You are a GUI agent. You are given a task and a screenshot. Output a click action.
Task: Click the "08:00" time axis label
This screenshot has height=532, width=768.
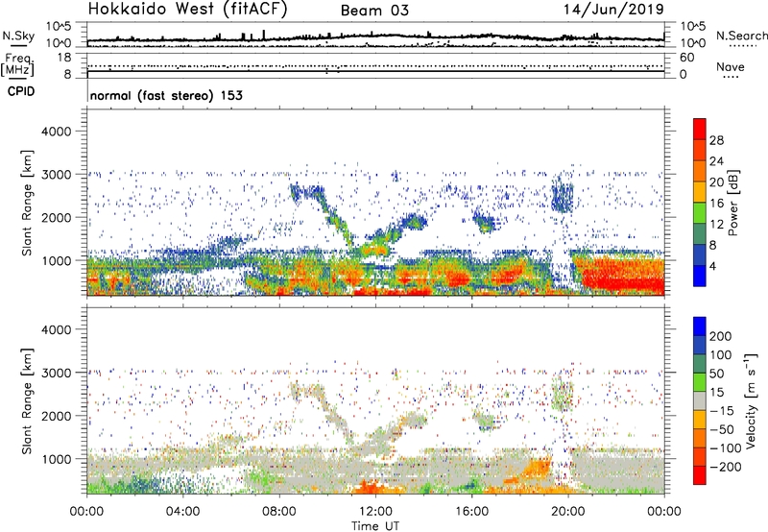coord(278,512)
